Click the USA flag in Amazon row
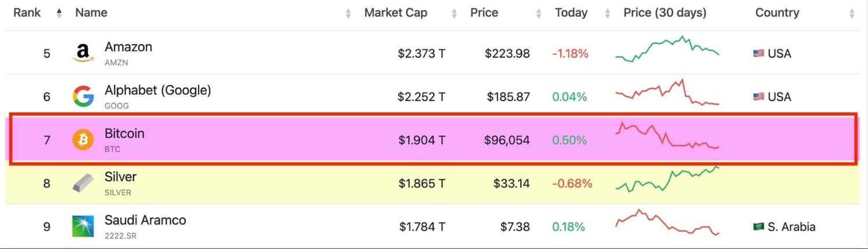Screen dimensions: 868x249 (759, 53)
